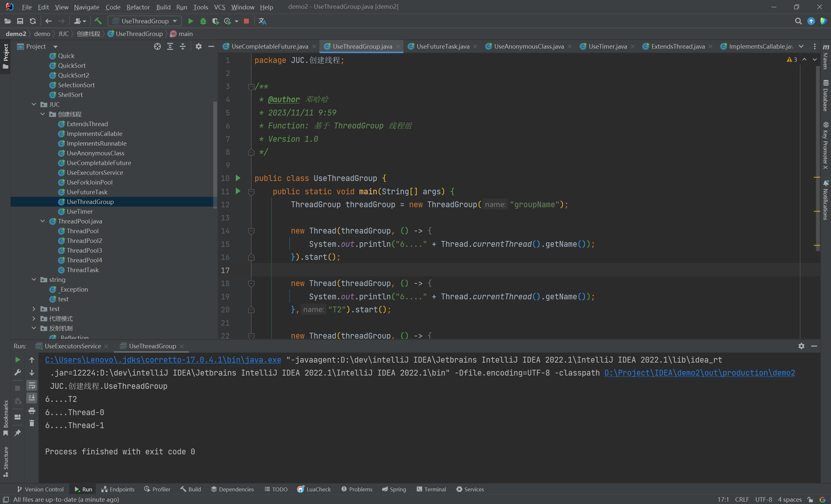
Task: Switch to UseTimer.java tab
Action: point(607,46)
